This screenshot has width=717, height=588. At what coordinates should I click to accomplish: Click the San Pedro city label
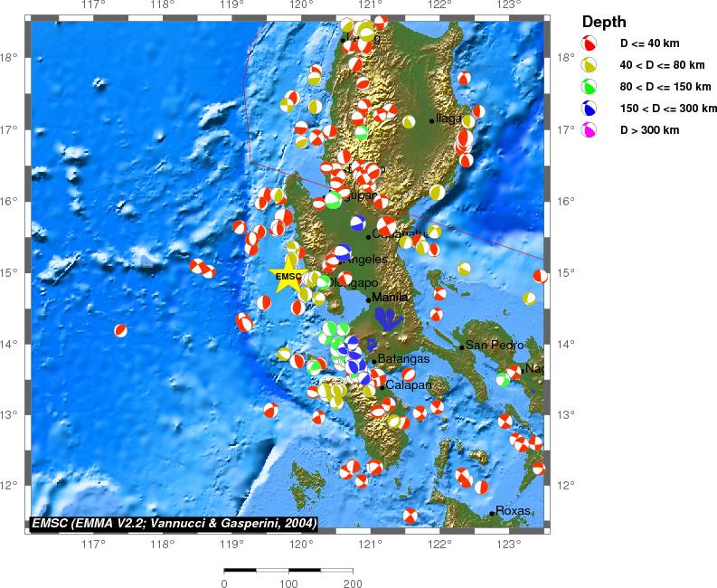495,345
